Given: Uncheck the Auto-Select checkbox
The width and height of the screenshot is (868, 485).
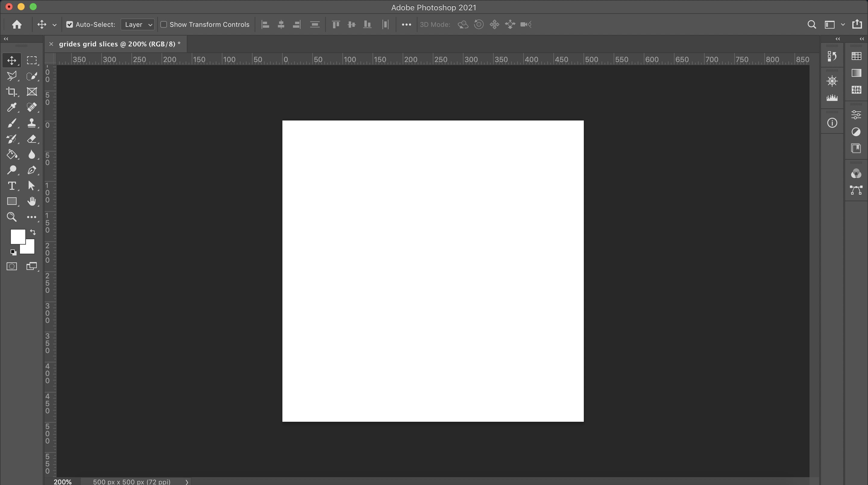Looking at the screenshot, I should (x=69, y=25).
